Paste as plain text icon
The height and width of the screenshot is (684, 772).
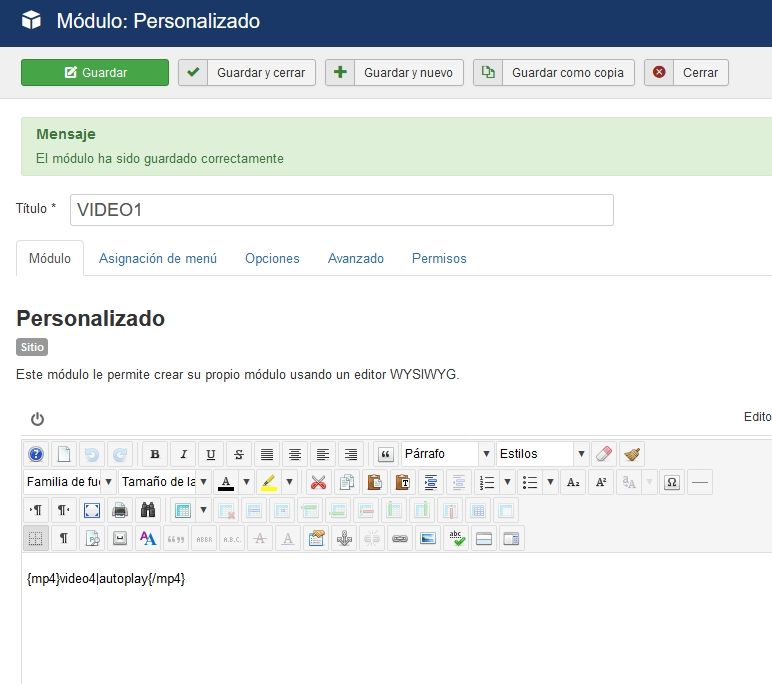tap(403, 482)
